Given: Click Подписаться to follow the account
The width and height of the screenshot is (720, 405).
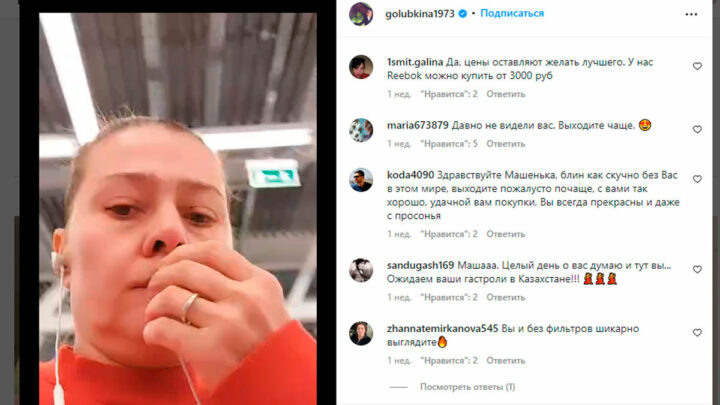Looking at the screenshot, I should 512,13.
